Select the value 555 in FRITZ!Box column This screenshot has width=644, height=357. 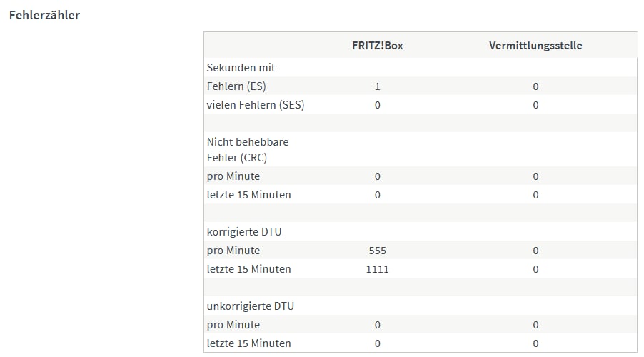(378, 251)
